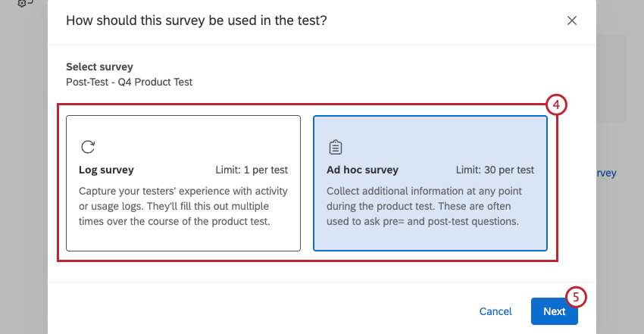This screenshot has width=644, height=334.
Task: Close the survey usage dialog
Action: coord(572,20)
